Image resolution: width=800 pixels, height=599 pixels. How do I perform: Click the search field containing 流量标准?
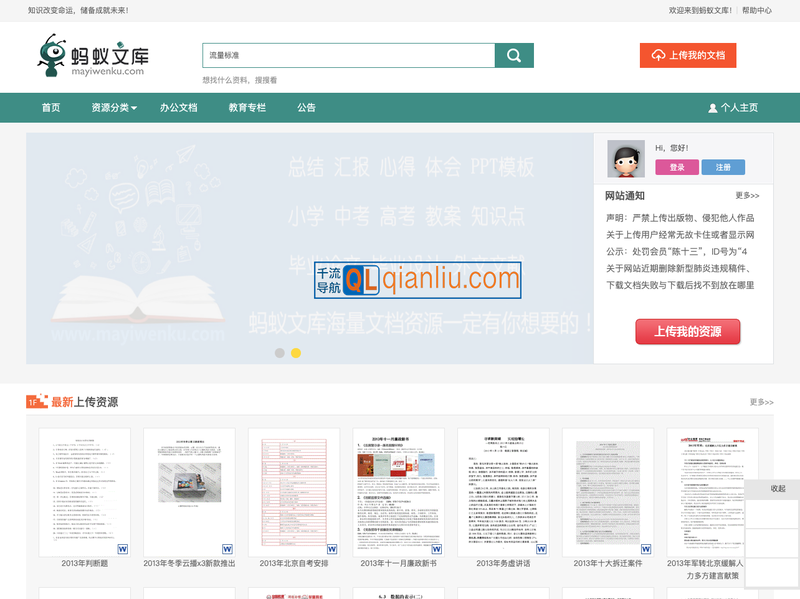(348, 56)
